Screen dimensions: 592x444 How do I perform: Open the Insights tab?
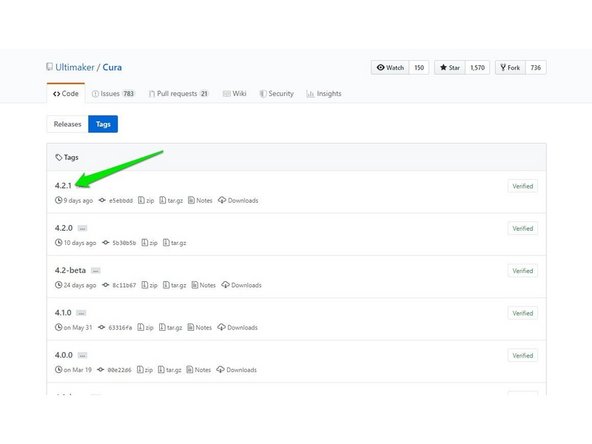324,94
